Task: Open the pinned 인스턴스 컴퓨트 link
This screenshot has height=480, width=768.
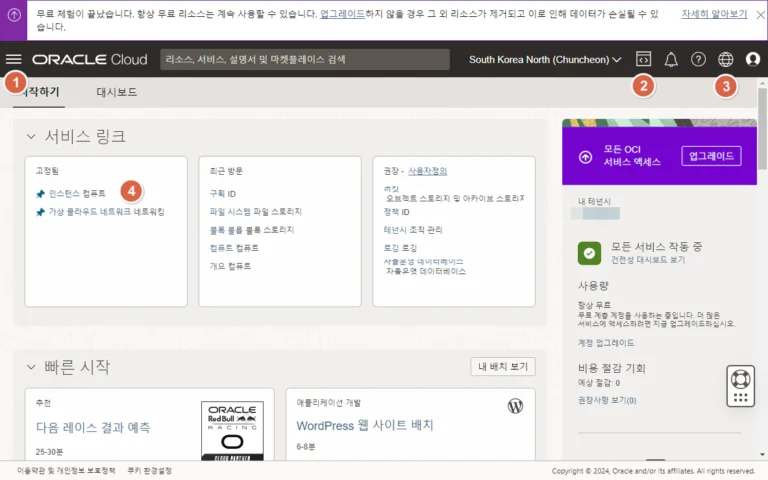Action: pos(77,193)
